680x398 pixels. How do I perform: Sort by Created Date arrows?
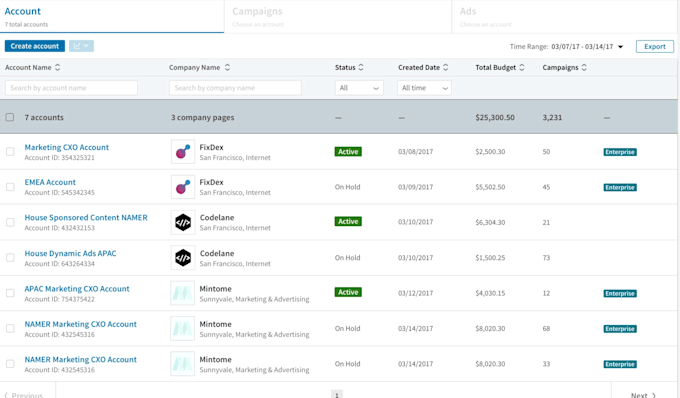coord(445,67)
